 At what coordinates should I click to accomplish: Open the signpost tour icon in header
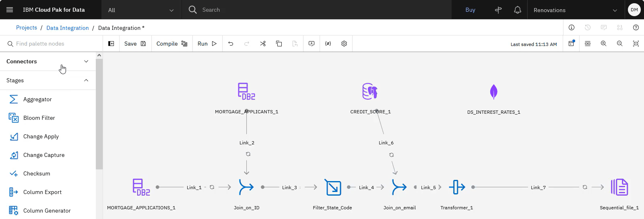(498, 10)
